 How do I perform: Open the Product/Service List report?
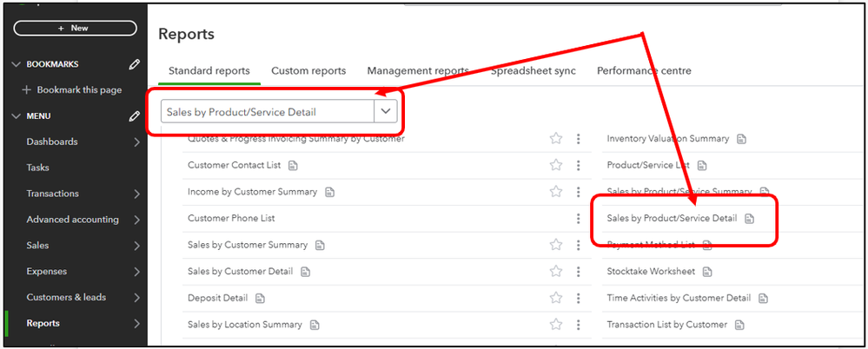[648, 165]
